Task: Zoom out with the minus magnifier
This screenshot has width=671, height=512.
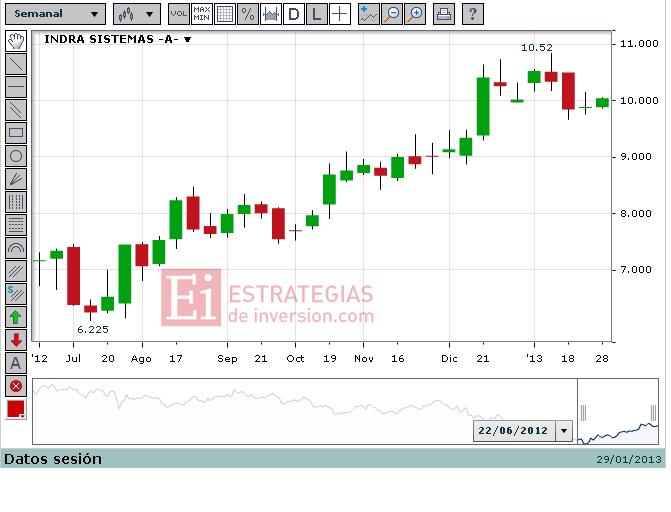Action: tap(392, 14)
